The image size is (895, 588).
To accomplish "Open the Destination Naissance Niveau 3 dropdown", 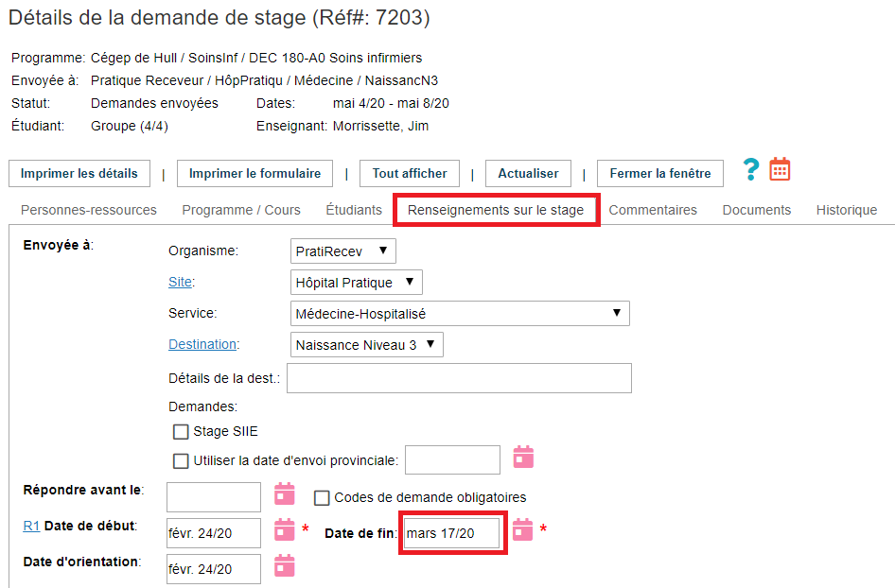I will point(366,345).
